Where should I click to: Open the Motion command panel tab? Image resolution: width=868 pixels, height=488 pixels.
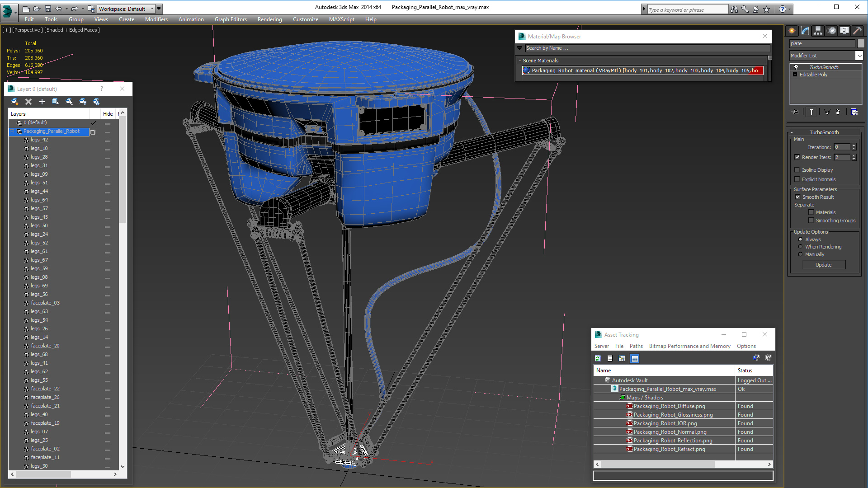tap(831, 31)
